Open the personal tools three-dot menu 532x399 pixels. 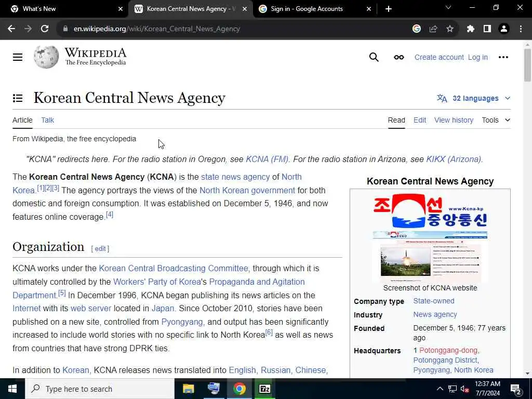pyautogui.click(x=503, y=57)
